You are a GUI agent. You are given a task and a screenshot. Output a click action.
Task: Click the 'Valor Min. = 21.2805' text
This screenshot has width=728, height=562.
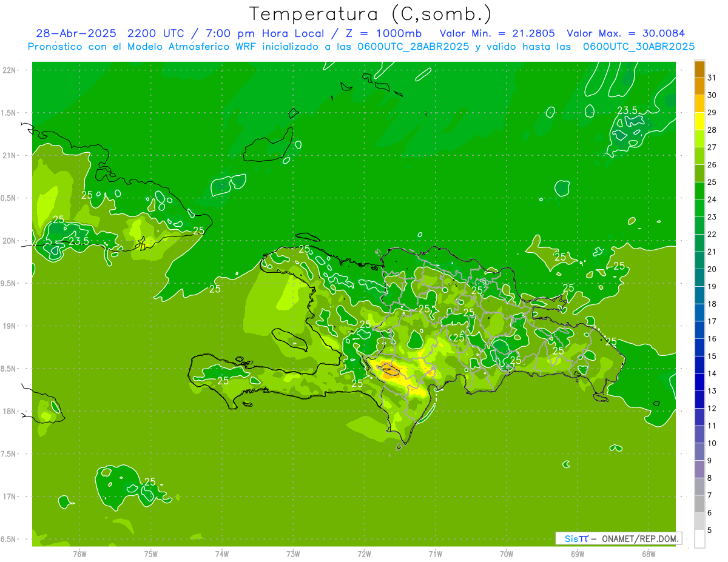(x=496, y=33)
